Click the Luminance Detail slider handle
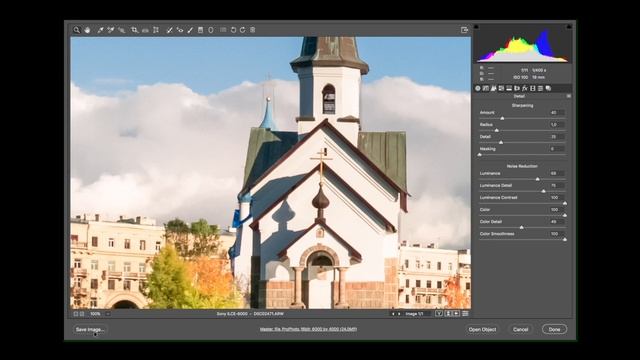 [543, 191]
